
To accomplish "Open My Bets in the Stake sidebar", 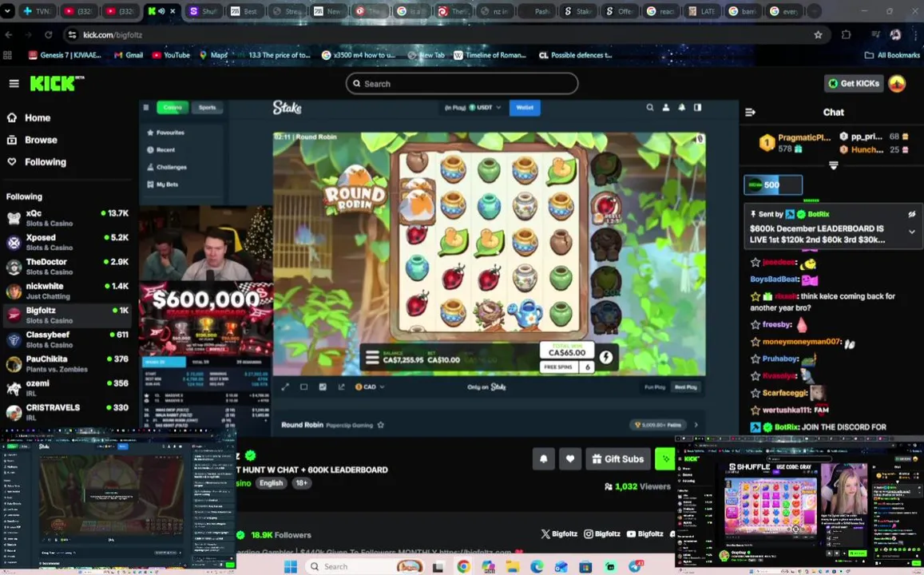I will [163, 184].
